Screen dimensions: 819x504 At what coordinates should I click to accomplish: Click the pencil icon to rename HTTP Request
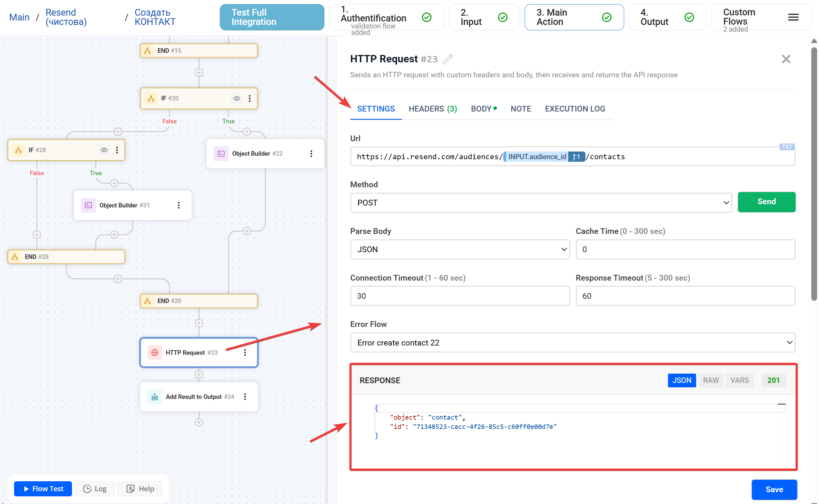(447, 59)
